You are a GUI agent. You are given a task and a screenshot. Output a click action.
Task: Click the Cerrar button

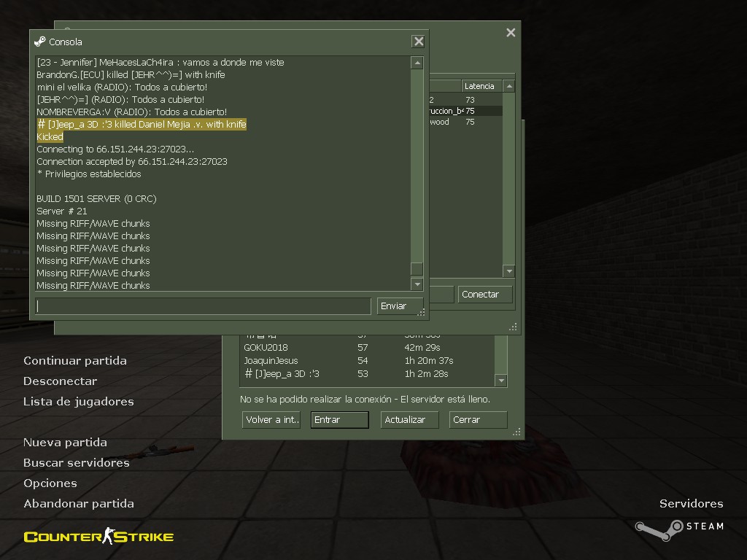click(x=479, y=419)
